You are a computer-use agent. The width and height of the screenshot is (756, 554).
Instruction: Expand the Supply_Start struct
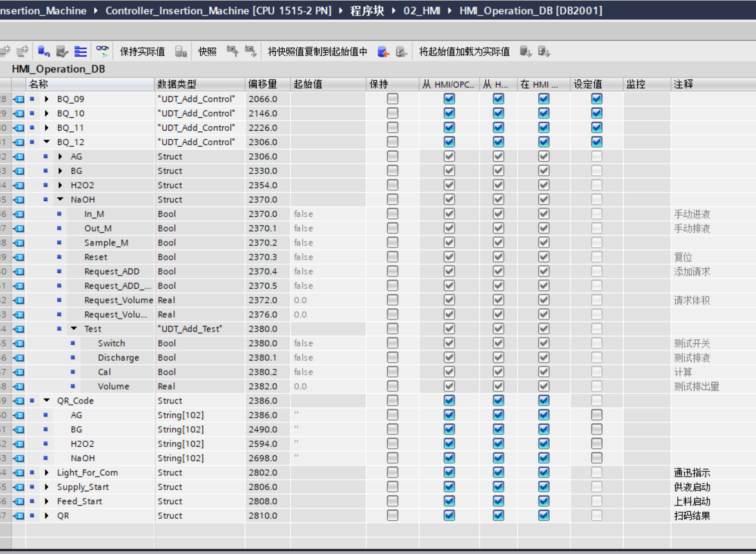(x=47, y=487)
